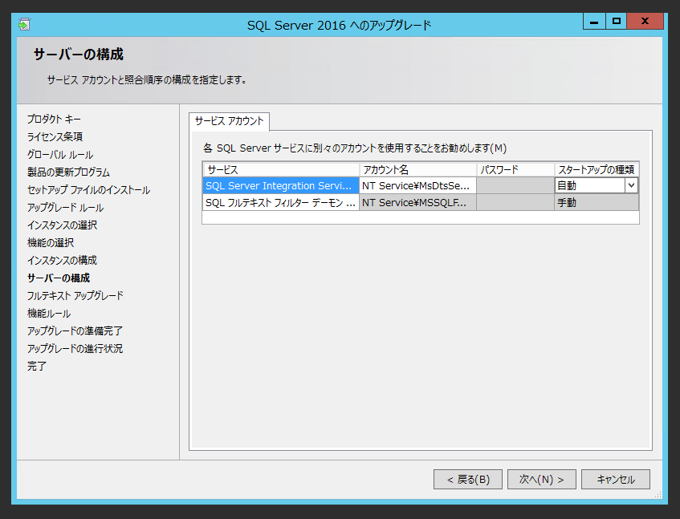Select グローバル ルール step in sidebar

click(60, 154)
